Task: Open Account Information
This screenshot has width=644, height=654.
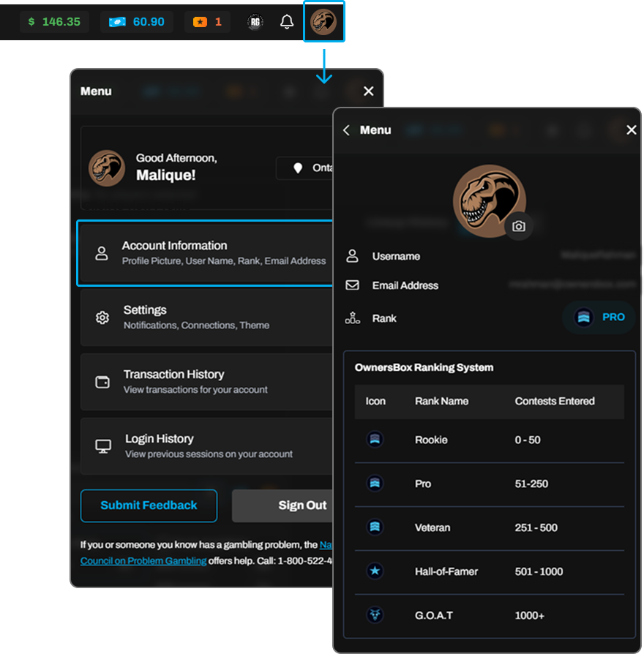Action: (206, 253)
